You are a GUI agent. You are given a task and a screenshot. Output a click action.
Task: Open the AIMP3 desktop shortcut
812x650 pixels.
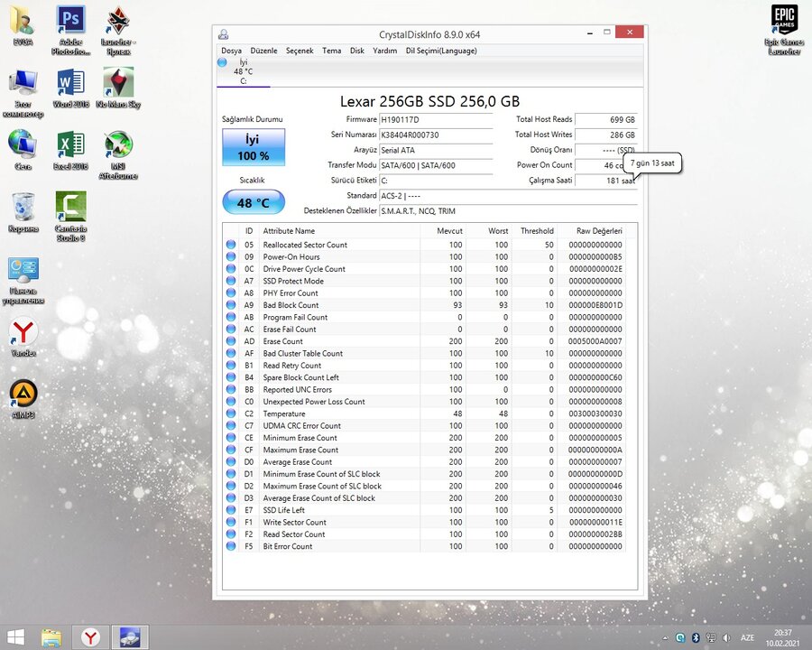[x=23, y=394]
